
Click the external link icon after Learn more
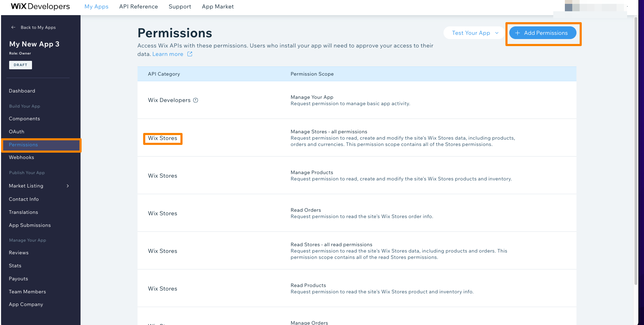[x=190, y=54]
